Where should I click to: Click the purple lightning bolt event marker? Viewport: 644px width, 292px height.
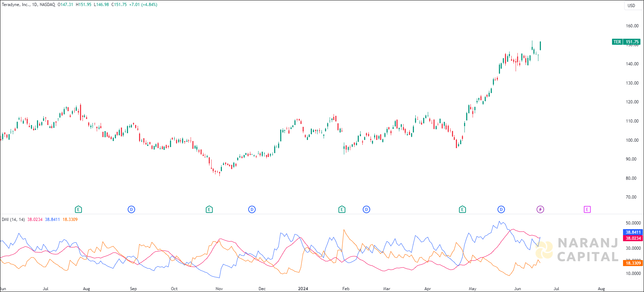pos(540,210)
